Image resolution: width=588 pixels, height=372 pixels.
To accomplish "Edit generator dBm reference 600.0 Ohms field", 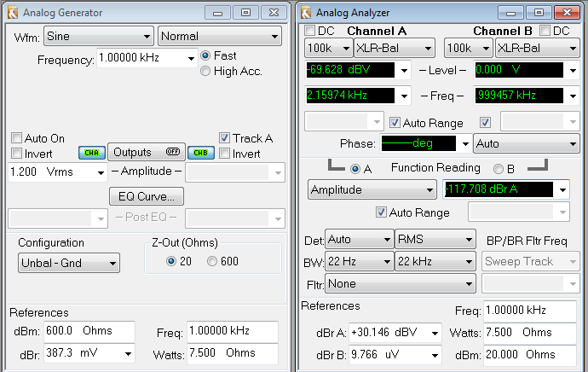I will tap(89, 331).
